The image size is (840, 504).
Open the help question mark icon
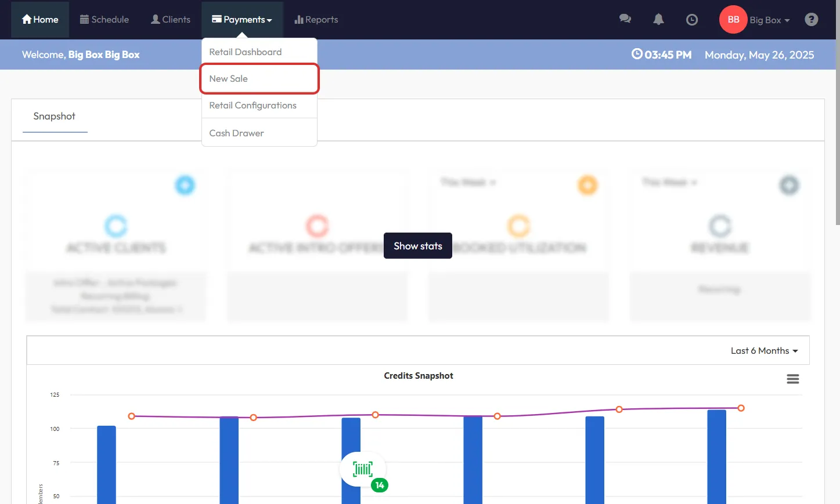tap(811, 20)
